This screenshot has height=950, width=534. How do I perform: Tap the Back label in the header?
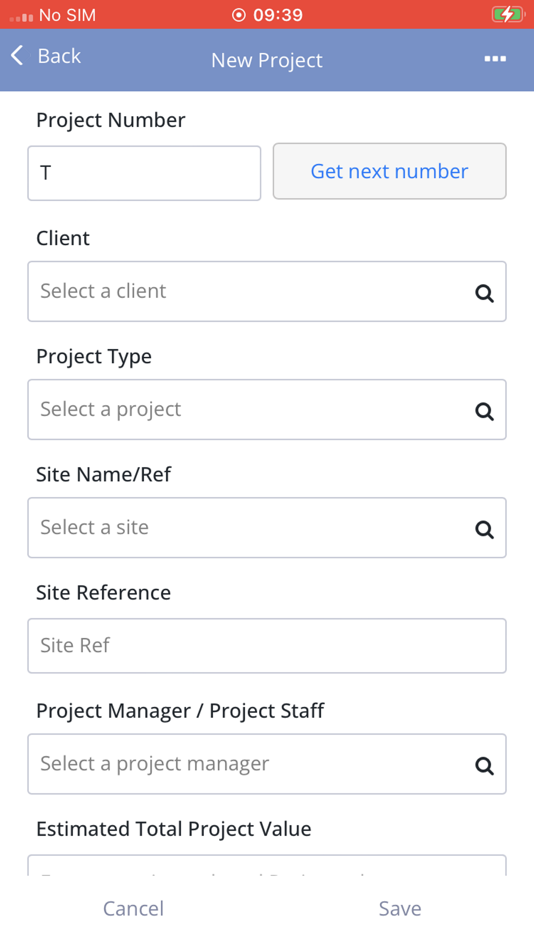point(59,56)
